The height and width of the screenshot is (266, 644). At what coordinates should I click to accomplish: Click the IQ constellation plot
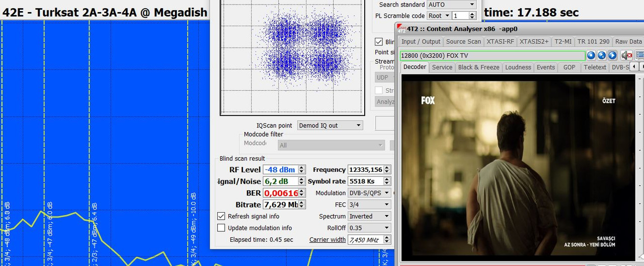(x=292, y=57)
